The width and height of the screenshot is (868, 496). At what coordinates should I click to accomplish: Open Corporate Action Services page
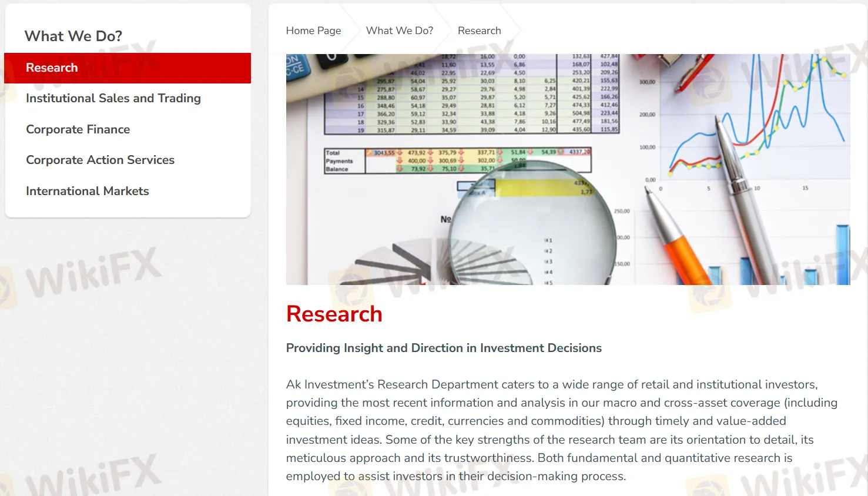[100, 160]
